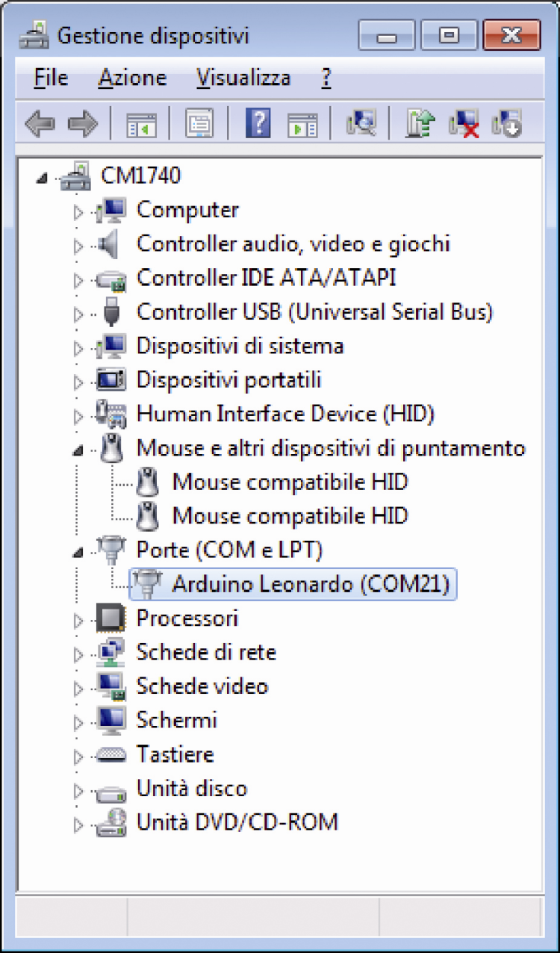The height and width of the screenshot is (953, 560).
Task: Click the Back arrow toolbar icon
Action: 40,123
